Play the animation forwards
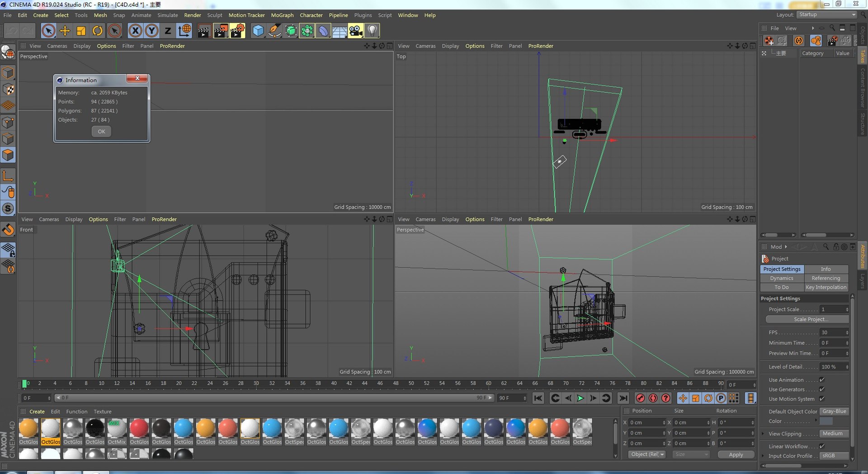Image resolution: width=868 pixels, height=474 pixels. tap(580, 398)
